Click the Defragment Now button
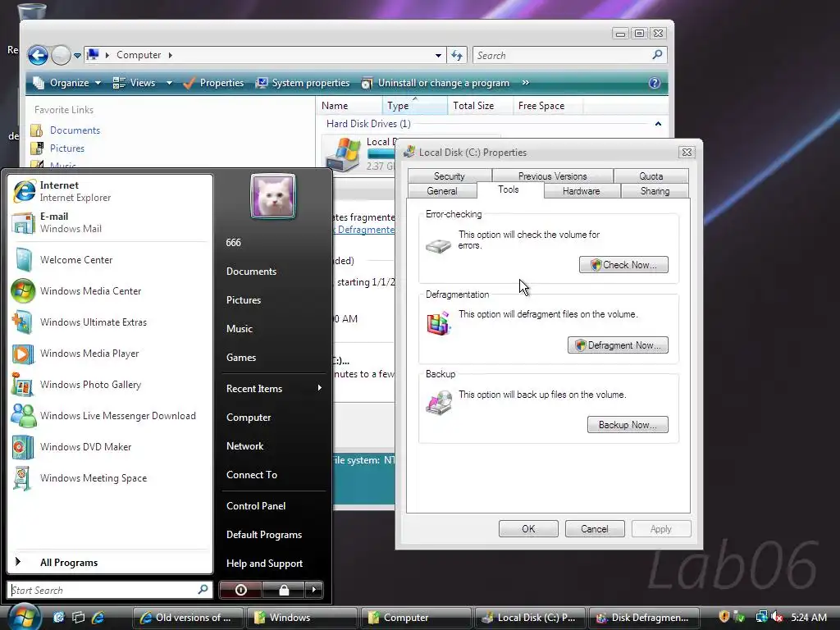Screen dimensions: 840x630 point(618,345)
